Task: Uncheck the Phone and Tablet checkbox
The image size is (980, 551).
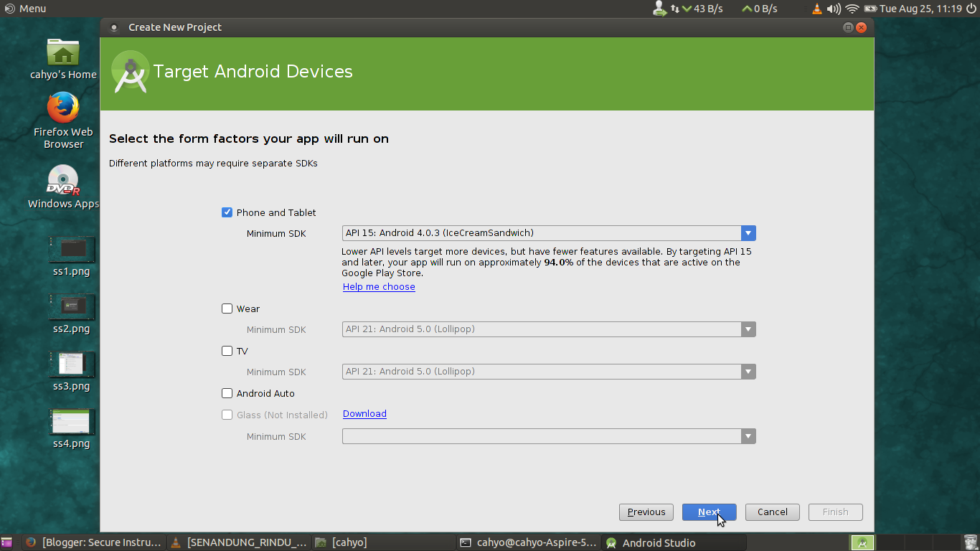Action: [227, 212]
